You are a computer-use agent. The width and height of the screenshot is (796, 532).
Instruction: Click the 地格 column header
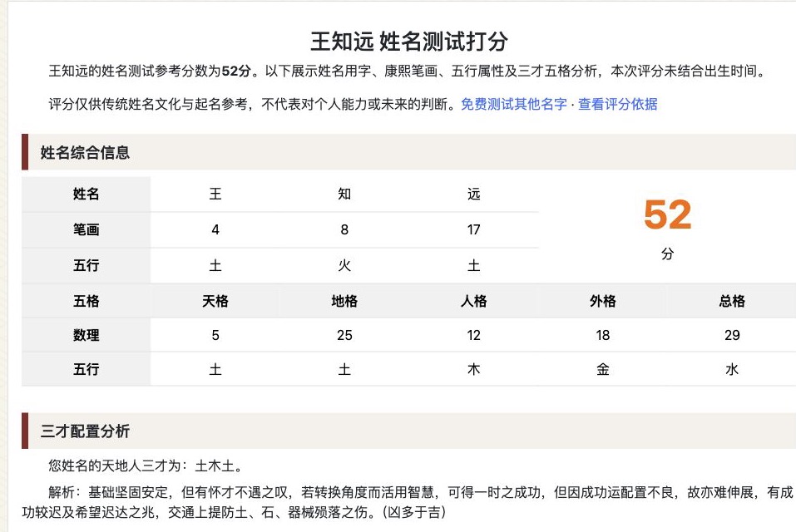click(344, 301)
